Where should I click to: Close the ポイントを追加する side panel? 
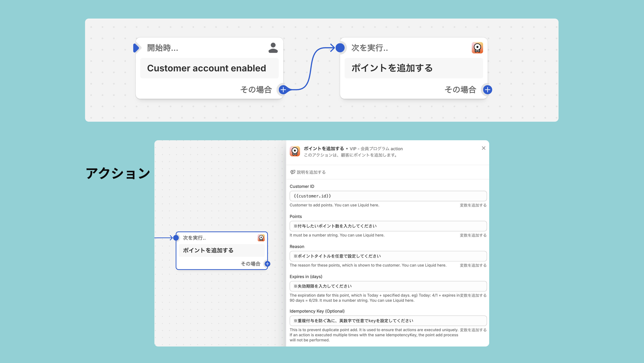(x=483, y=148)
